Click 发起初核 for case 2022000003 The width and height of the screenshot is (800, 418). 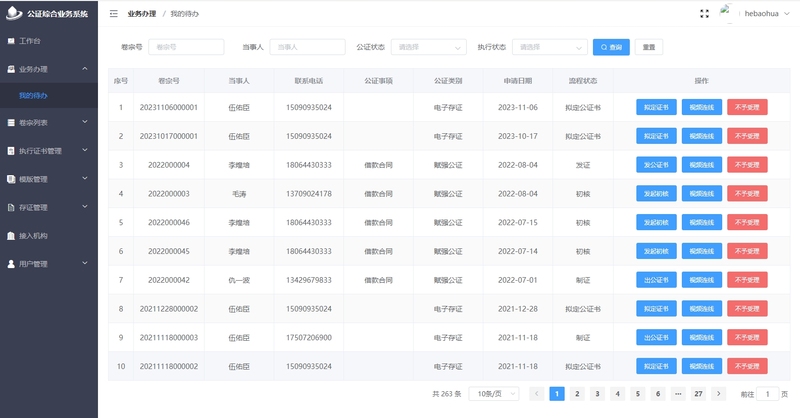[x=656, y=193]
